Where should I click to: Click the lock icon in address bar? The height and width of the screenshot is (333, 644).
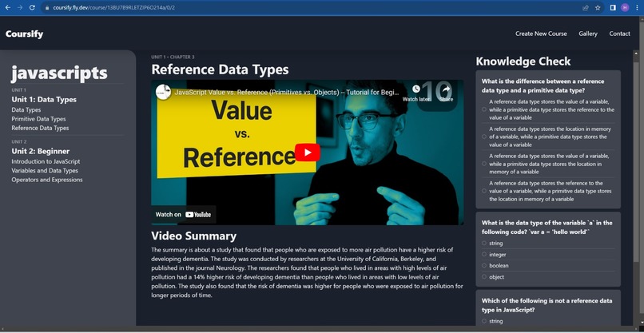(47, 8)
